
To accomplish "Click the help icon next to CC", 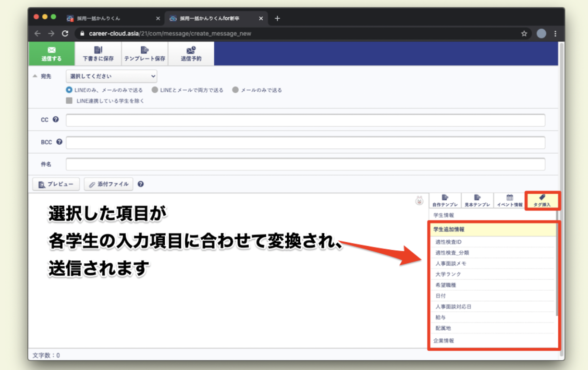I will tap(56, 119).
